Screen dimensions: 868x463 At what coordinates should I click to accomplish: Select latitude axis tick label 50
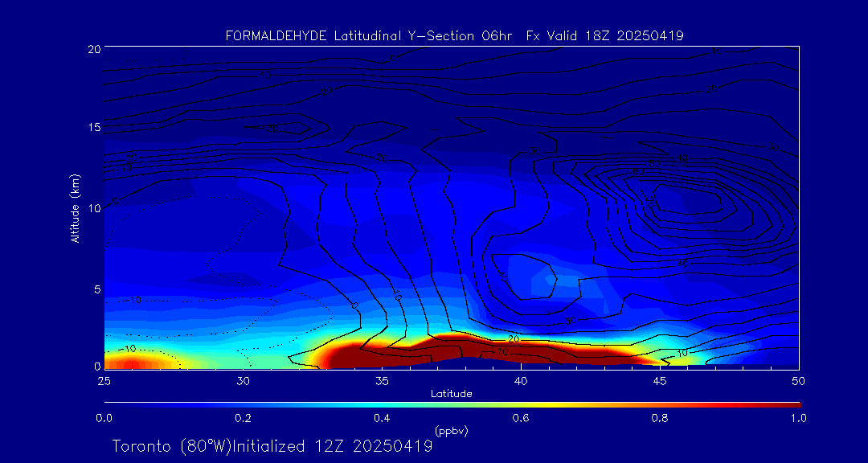[798, 381]
